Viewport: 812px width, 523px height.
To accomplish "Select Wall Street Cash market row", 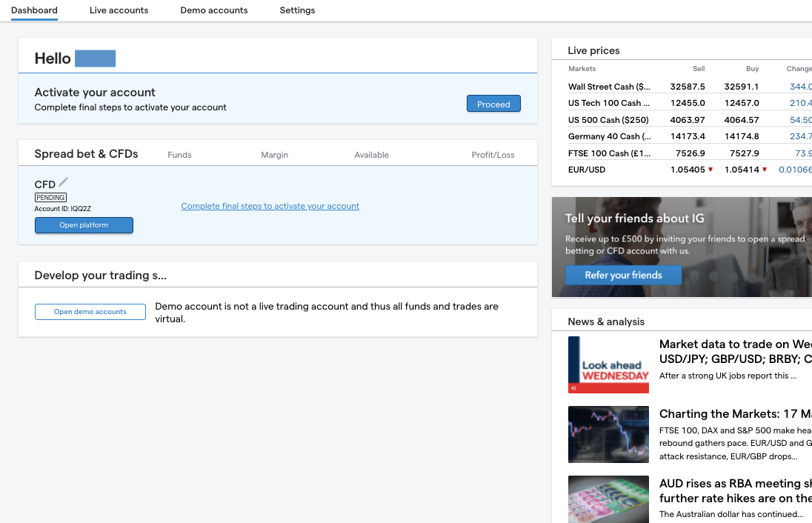I will [690, 87].
